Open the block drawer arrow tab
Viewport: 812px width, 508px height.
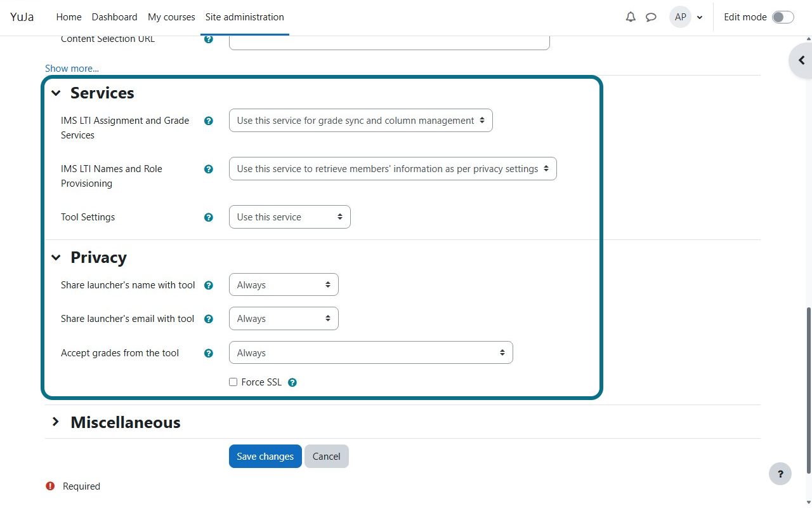coord(801,60)
